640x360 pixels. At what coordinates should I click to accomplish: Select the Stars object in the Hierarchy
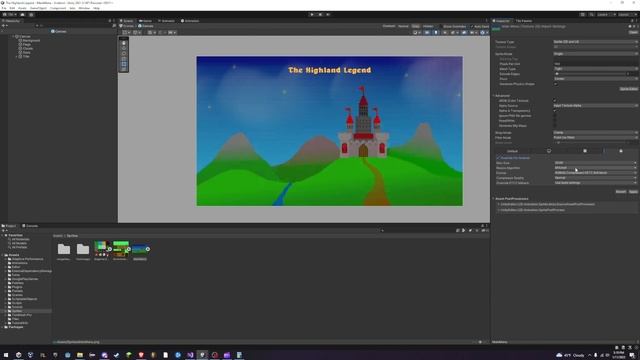coord(27,52)
